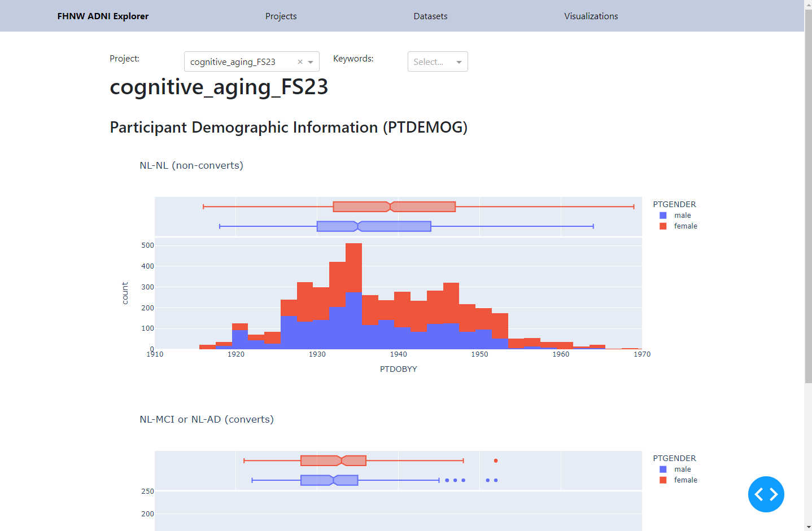Screen dimensions: 812x531
Task: Click the cognitive_aging_FS23 page heading
Action: pos(219,87)
